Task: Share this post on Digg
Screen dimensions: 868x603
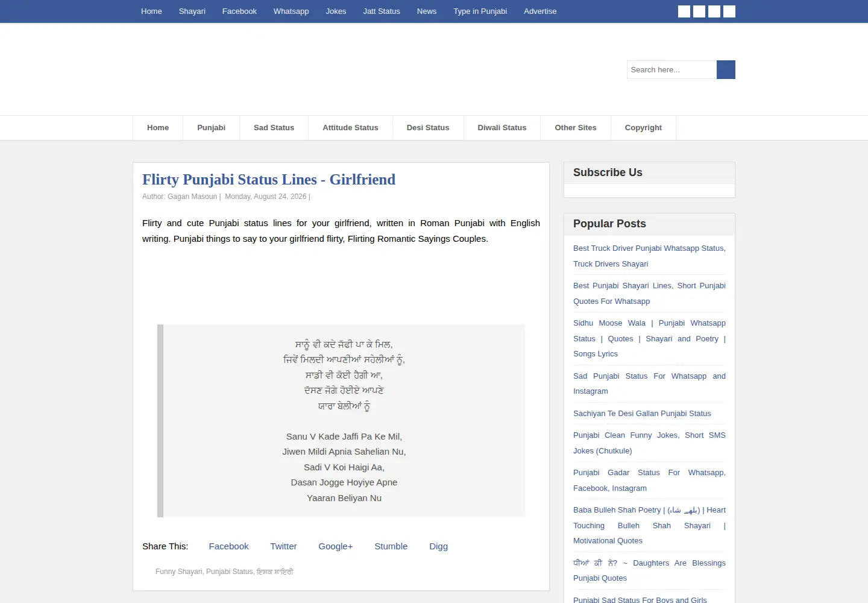Action: tap(438, 546)
